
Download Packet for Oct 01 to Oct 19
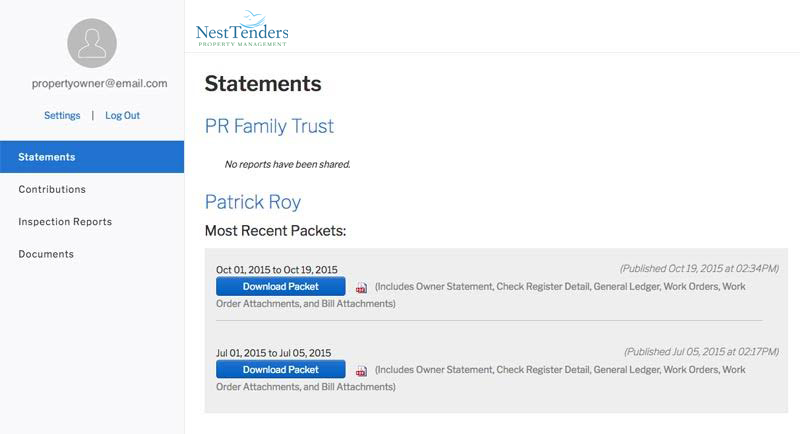(281, 287)
